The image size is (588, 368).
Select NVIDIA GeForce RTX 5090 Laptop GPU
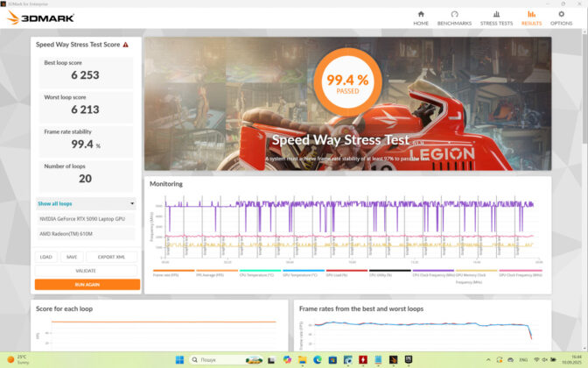click(86, 218)
